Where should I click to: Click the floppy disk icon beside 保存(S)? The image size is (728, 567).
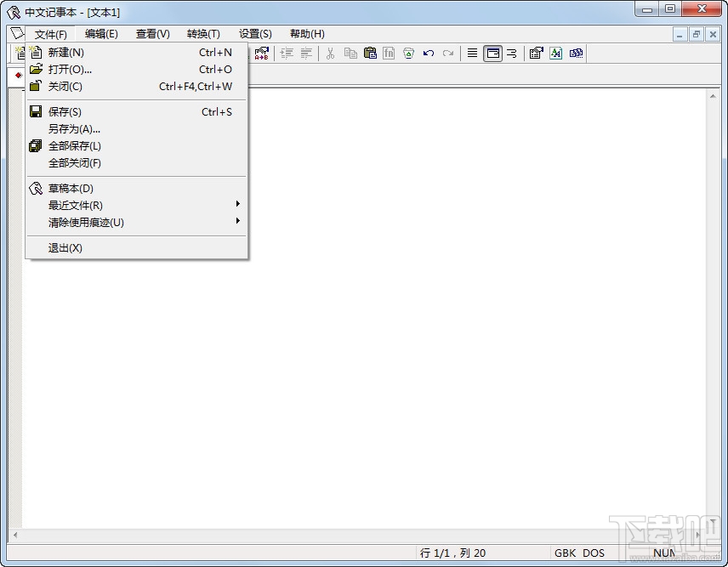coord(36,111)
